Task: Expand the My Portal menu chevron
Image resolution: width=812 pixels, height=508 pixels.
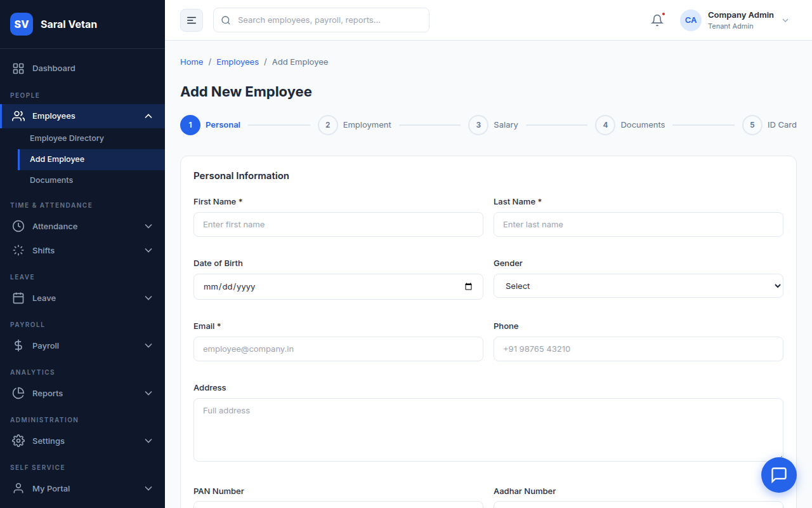Action: pos(148,489)
